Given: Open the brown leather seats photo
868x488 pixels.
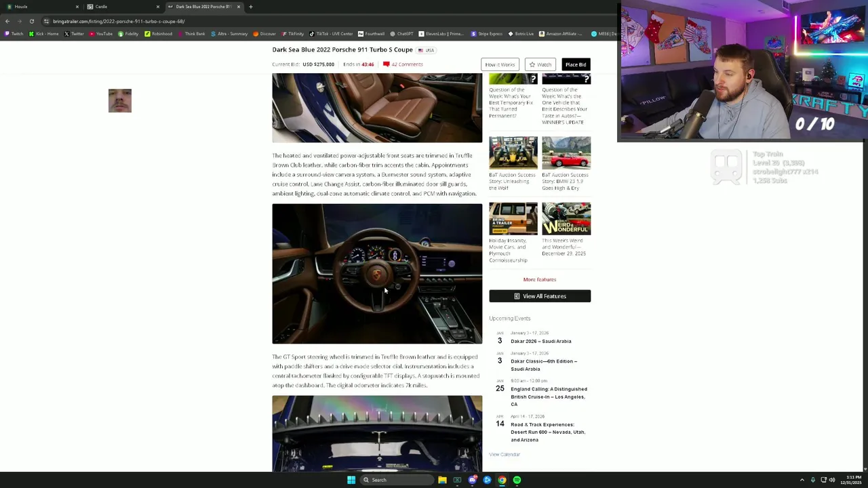Looking at the screenshot, I should (x=377, y=108).
